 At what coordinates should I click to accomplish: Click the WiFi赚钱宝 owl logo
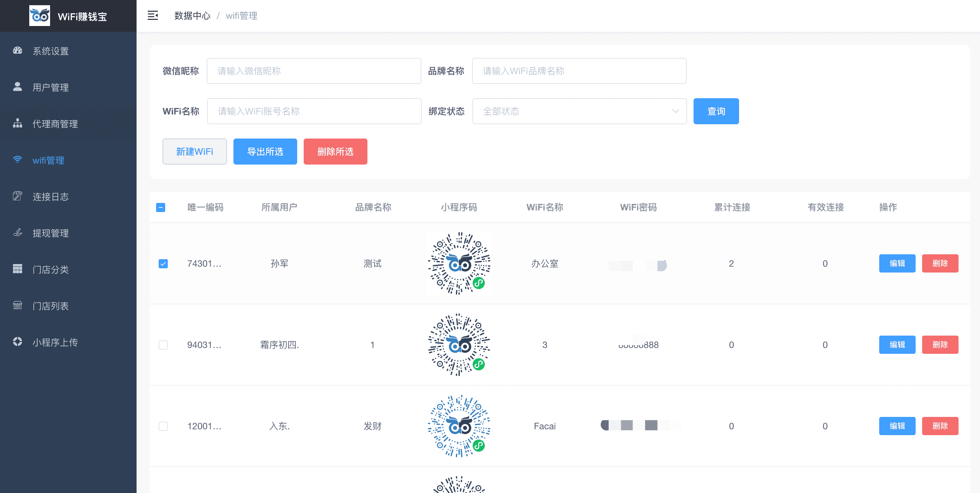(40, 16)
